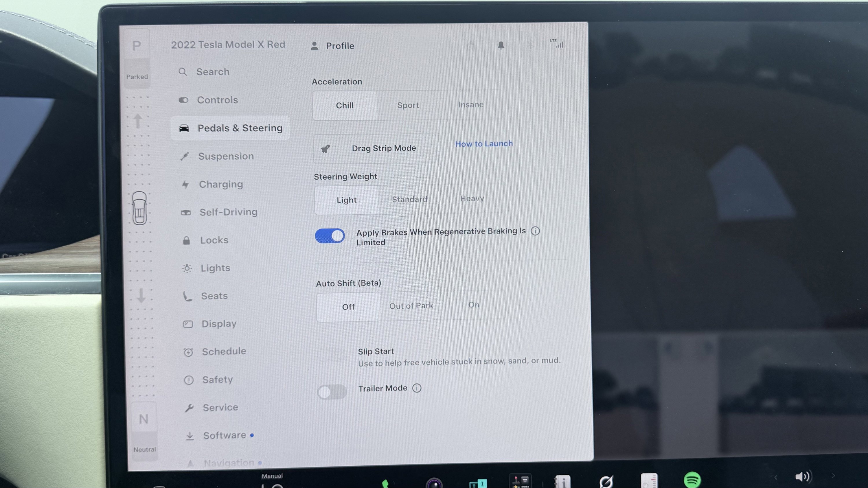The height and width of the screenshot is (488, 868).
Task: Show Trailer Mode info
Action: (417, 388)
